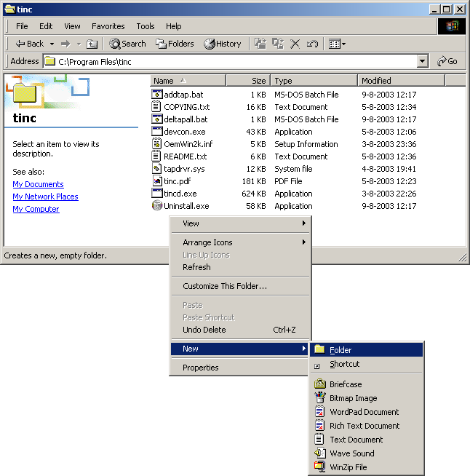Sort files by Size column
Screen dimensions: 470x476
coord(248,81)
